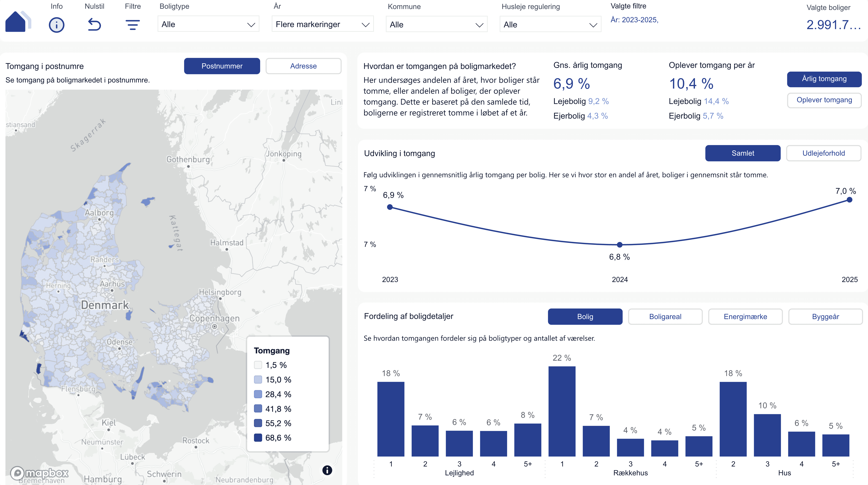Click the 2024 data point marker
Screen dimensions: 868x485
click(x=619, y=245)
